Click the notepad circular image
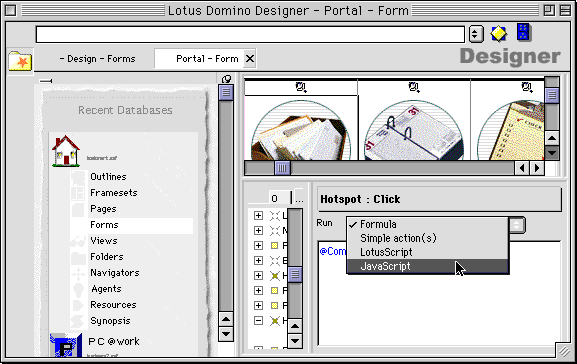Viewport: 577px width, 364px height. pos(511,131)
